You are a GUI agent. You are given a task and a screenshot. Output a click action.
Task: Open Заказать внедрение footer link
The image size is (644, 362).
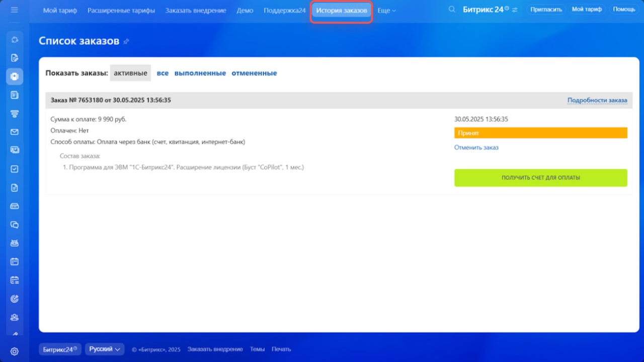(215, 349)
